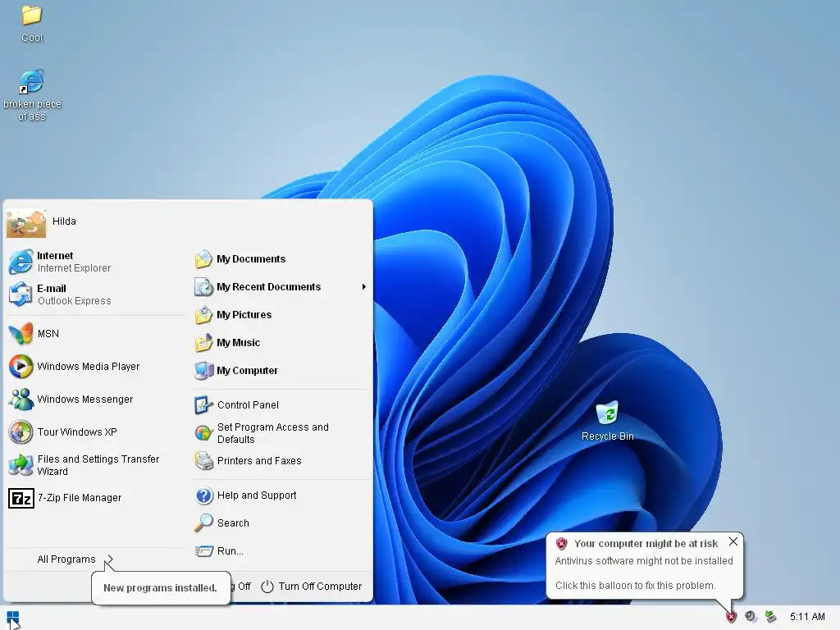Click the Log Off button
This screenshot has height=630, width=840.
241,587
